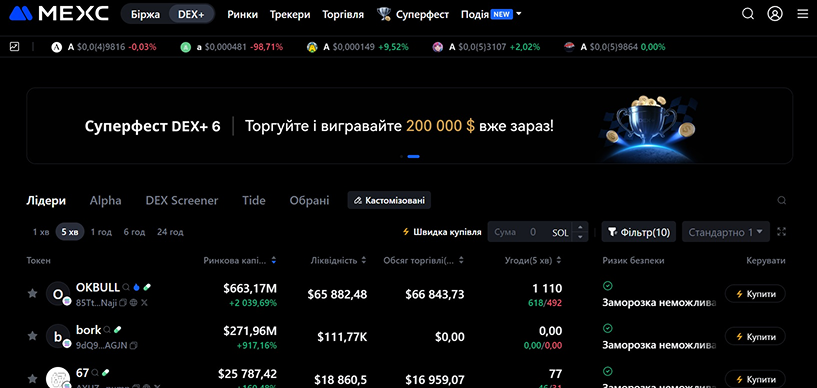This screenshot has width=817, height=388.
Task: Open the Трекери menu
Action: click(290, 15)
